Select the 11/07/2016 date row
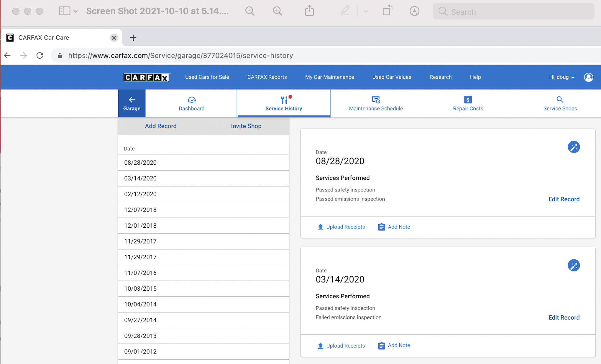601x364 pixels. point(203,273)
